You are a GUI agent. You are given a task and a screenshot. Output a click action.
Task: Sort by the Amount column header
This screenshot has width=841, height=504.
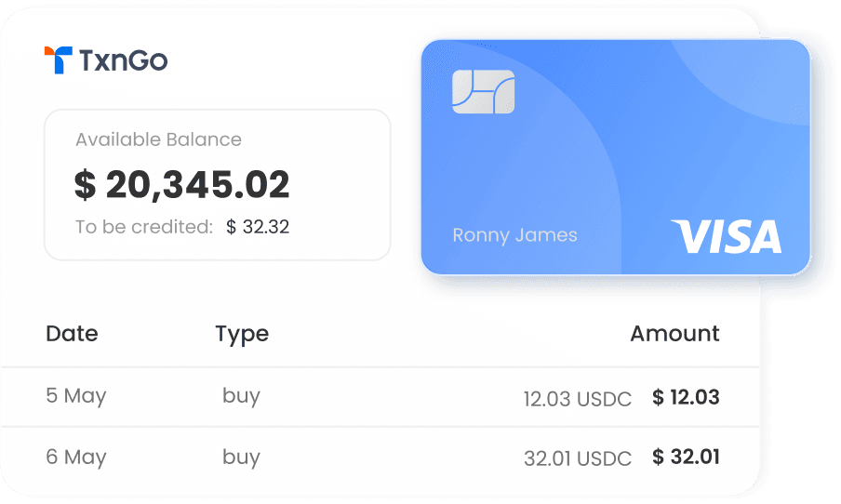674,334
